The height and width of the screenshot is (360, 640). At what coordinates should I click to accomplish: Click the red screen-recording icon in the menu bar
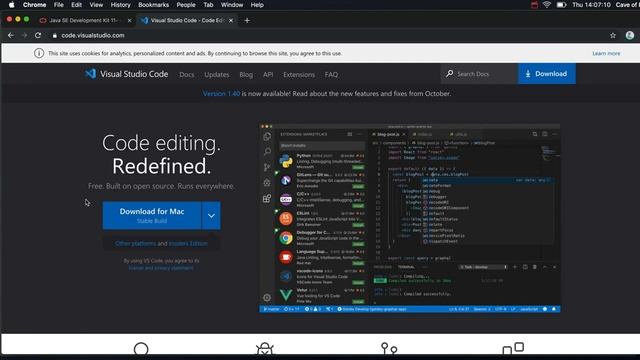[x=534, y=5]
